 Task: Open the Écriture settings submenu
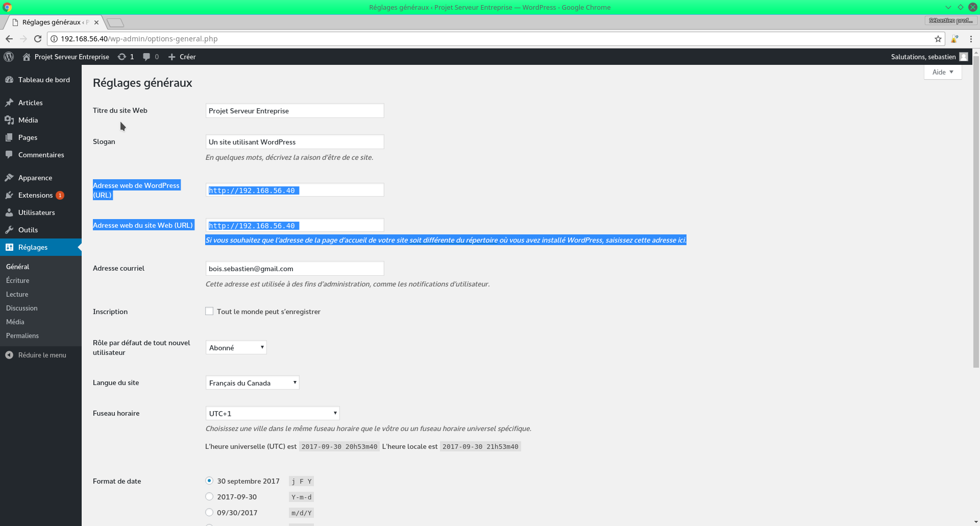(x=18, y=280)
